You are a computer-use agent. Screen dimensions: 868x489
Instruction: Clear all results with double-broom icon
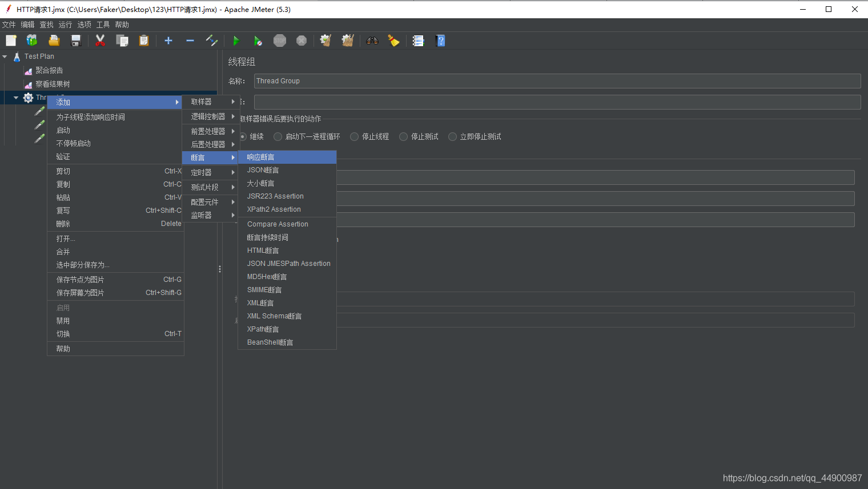pyautogui.click(x=348, y=41)
